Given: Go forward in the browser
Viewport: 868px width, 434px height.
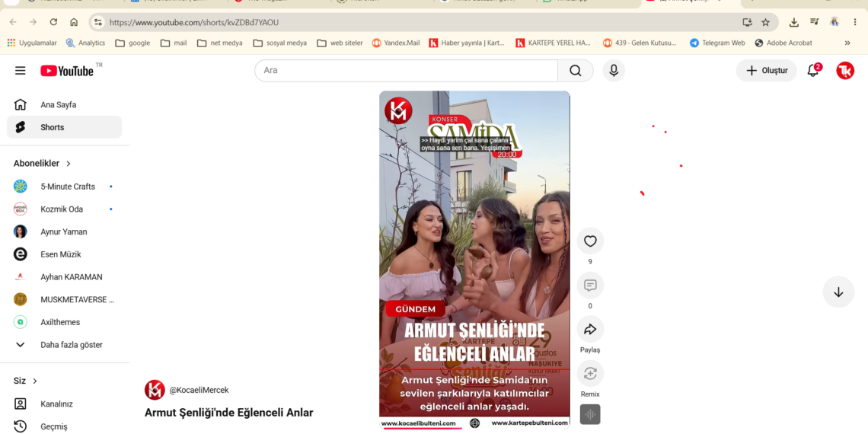Looking at the screenshot, I should tap(34, 22).
